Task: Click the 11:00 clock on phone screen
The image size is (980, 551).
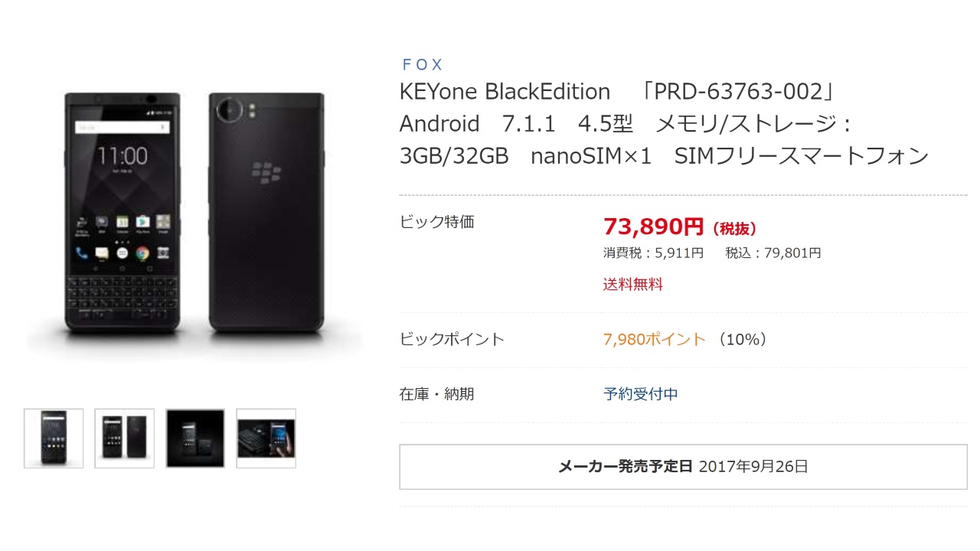Action: (x=122, y=156)
